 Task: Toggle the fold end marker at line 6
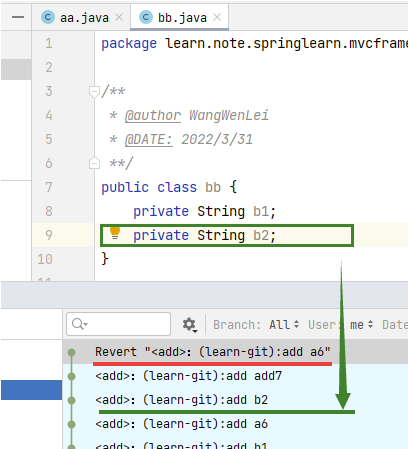[94, 163]
